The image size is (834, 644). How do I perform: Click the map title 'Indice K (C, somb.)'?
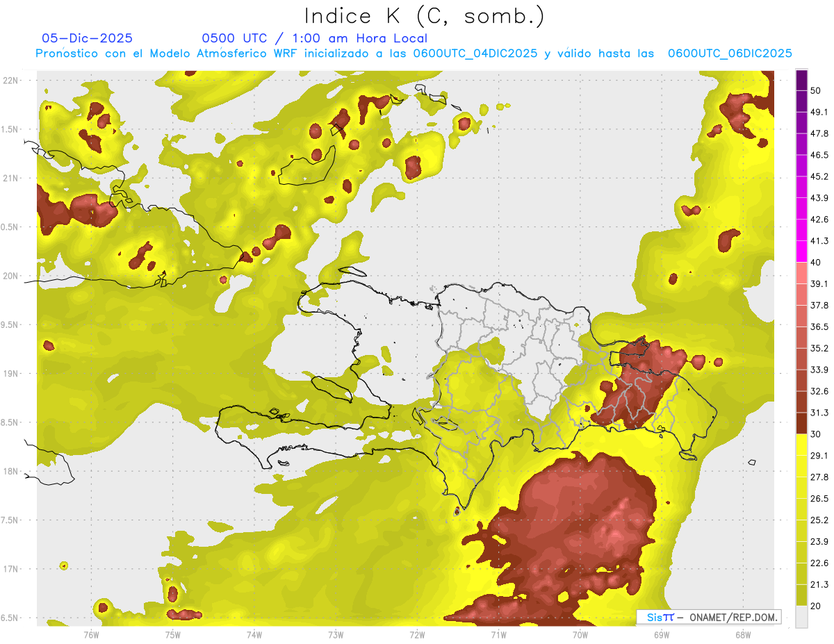[424, 16]
